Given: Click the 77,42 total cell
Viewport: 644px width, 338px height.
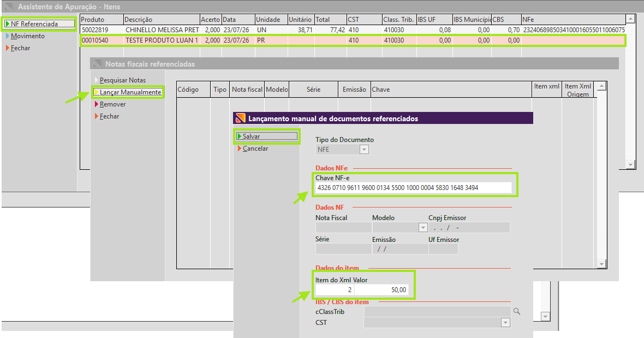Looking at the screenshot, I should pos(330,30).
